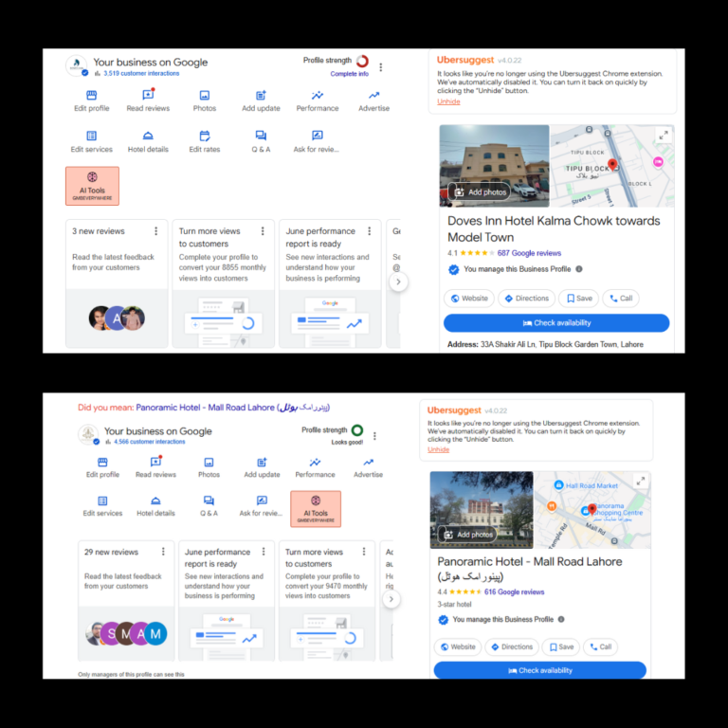Save Doves Inn Hotel listing
Screen dimensions: 728x728
point(579,298)
